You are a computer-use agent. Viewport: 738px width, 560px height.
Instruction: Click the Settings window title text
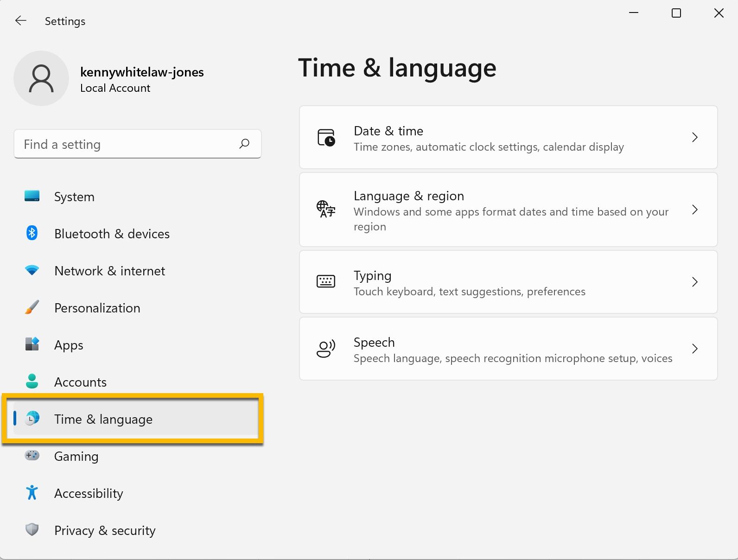coord(65,21)
